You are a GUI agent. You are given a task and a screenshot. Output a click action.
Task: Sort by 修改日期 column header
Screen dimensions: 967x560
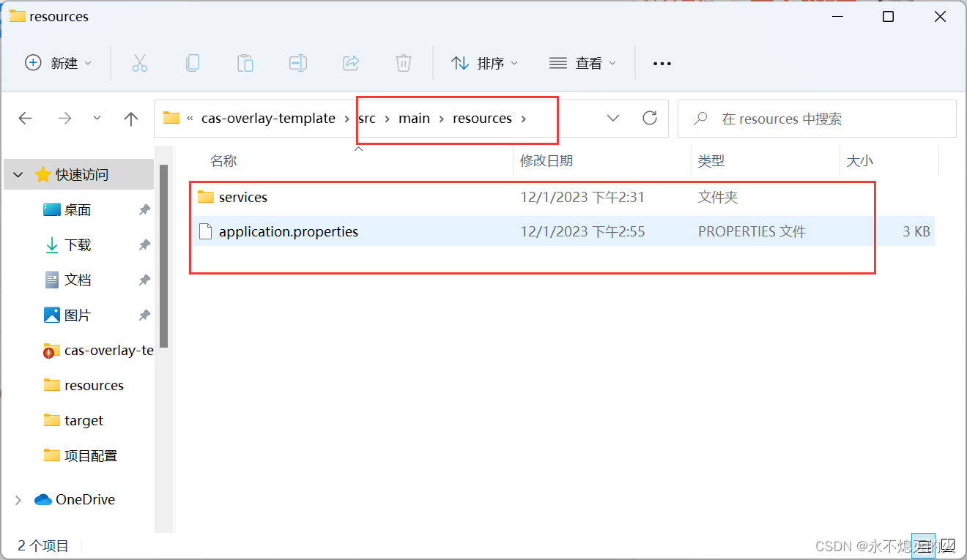(547, 161)
